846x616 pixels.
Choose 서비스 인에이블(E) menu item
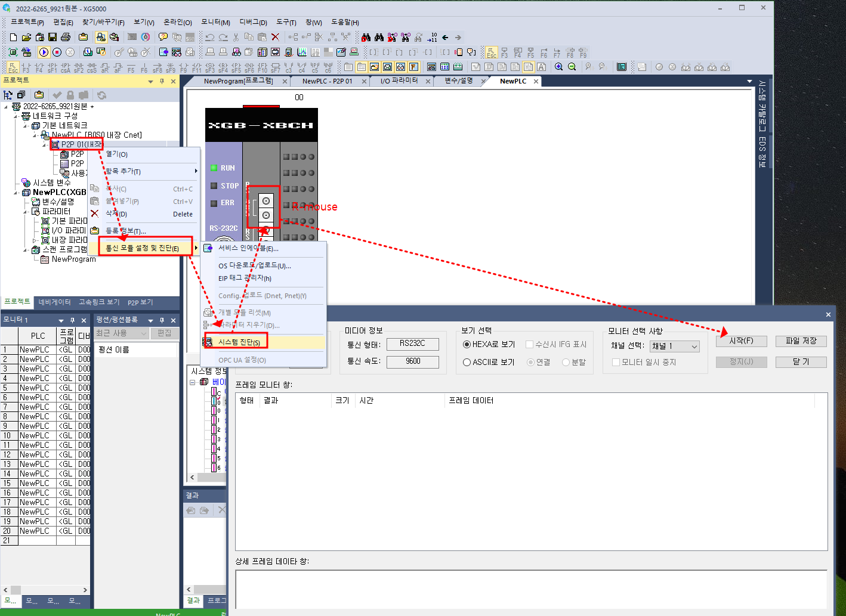pos(265,248)
